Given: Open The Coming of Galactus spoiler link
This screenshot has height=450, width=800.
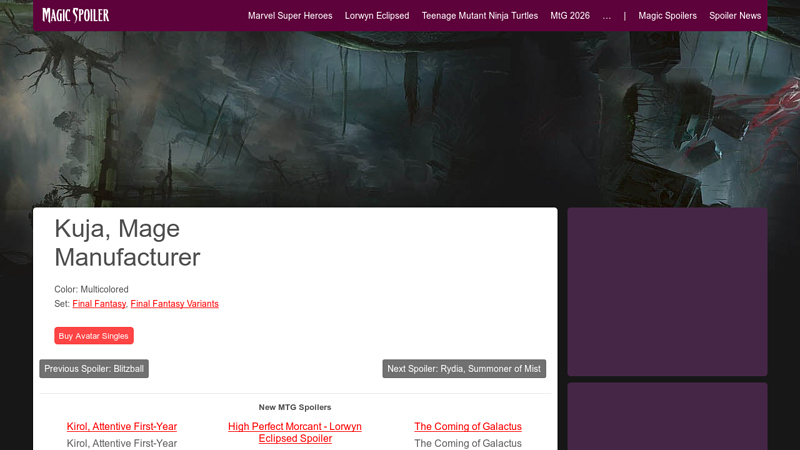Looking at the screenshot, I should 468,427.
